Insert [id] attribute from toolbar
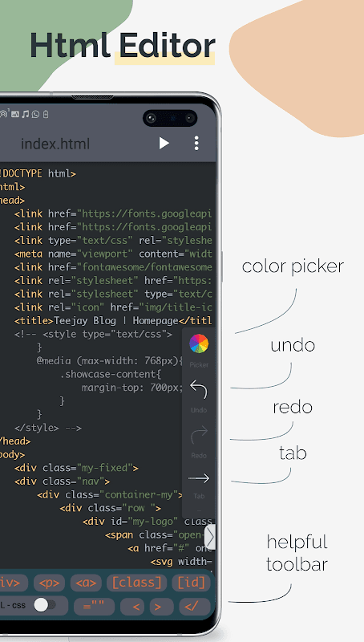Viewport: 364px width, 642px height. 191,583
